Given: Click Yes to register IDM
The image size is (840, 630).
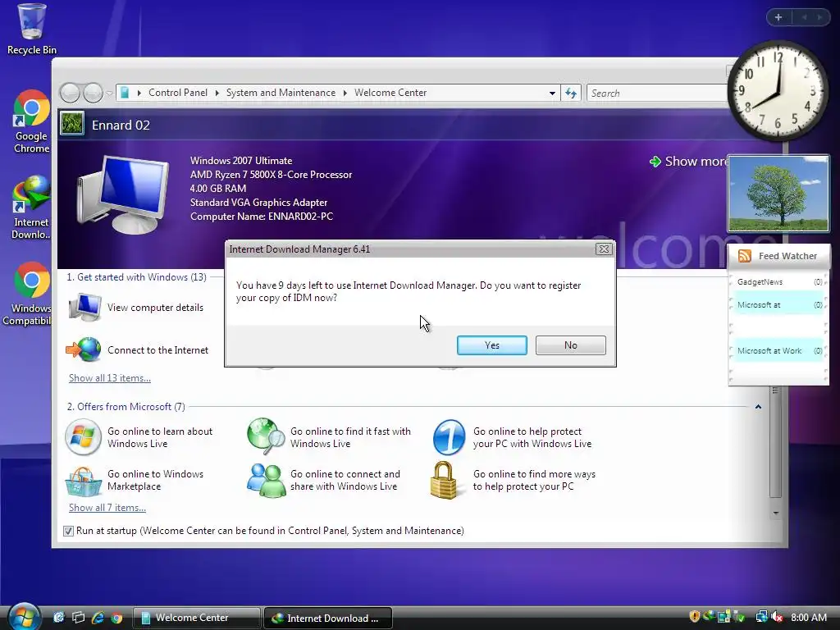Looking at the screenshot, I should [x=492, y=345].
